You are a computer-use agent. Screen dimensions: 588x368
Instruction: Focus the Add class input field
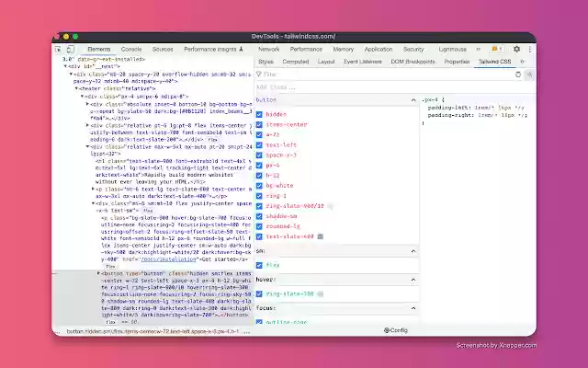point(394,87)
